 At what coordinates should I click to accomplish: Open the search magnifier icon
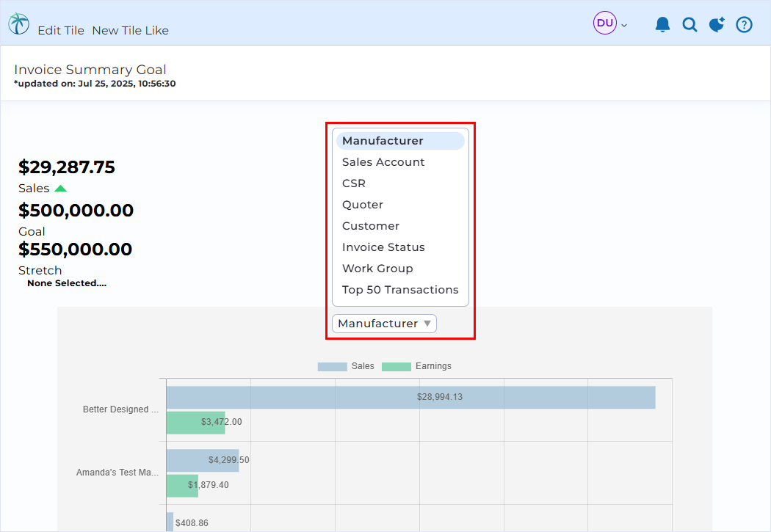tap(689, 24)
